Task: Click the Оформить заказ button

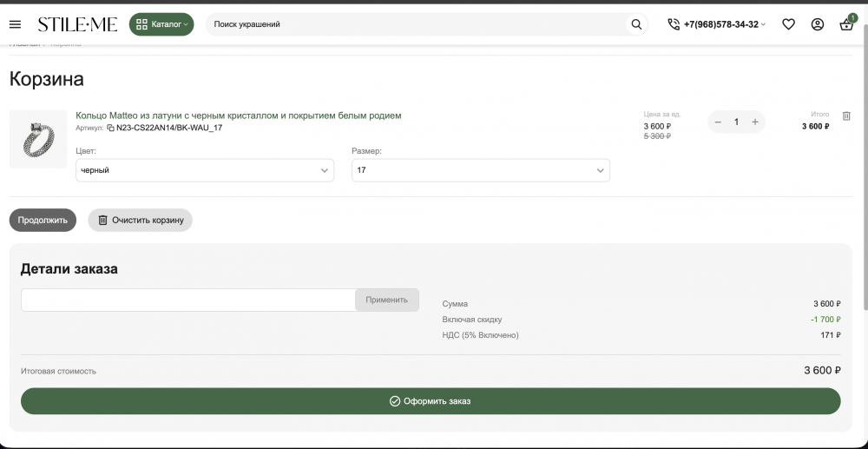Action: (x=431, y=401)
